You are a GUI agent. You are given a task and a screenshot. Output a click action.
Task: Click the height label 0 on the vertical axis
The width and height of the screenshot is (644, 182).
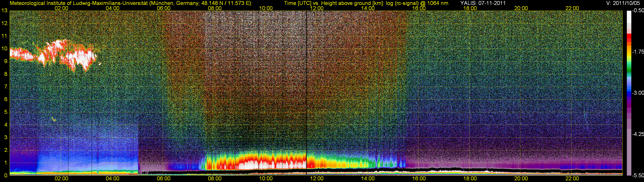coord(6,176)
